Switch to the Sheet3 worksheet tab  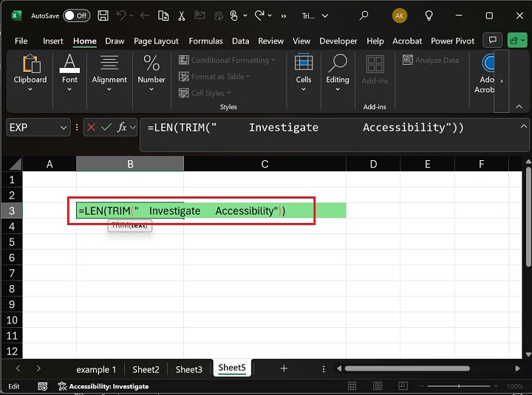[189, 369]
